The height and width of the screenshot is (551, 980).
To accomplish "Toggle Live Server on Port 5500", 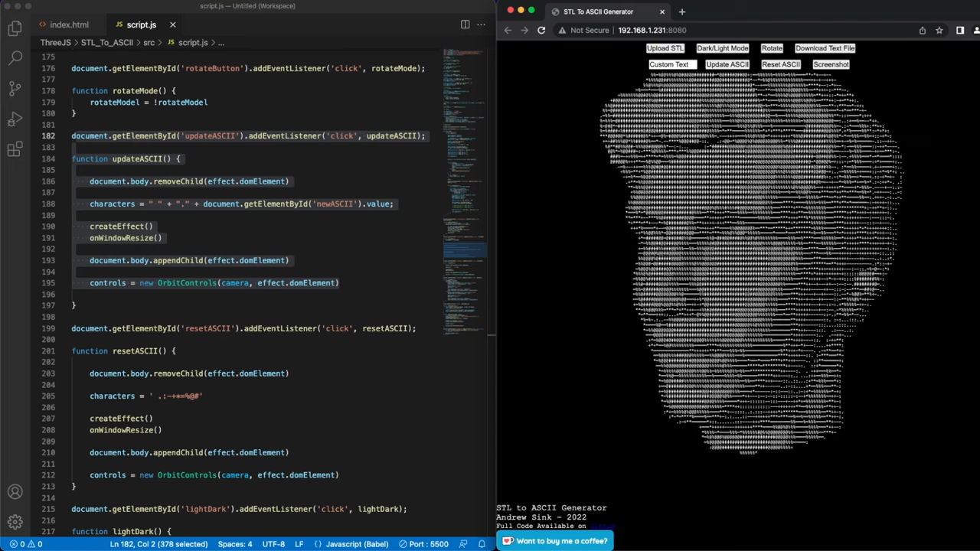I will pos(423,544).
